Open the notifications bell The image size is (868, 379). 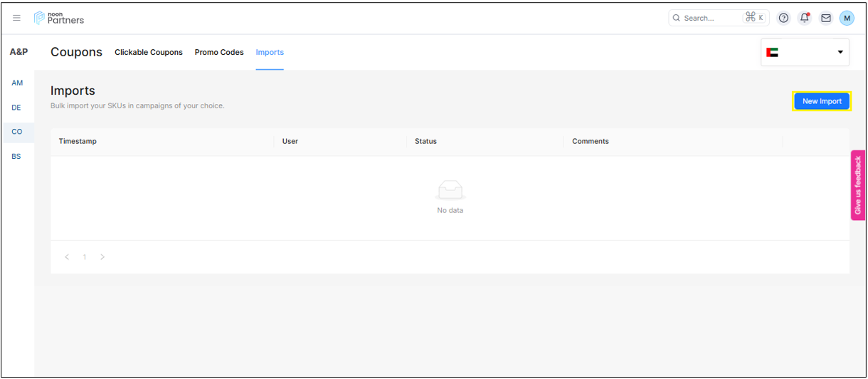pyautogui.click(x=805, y=18)
